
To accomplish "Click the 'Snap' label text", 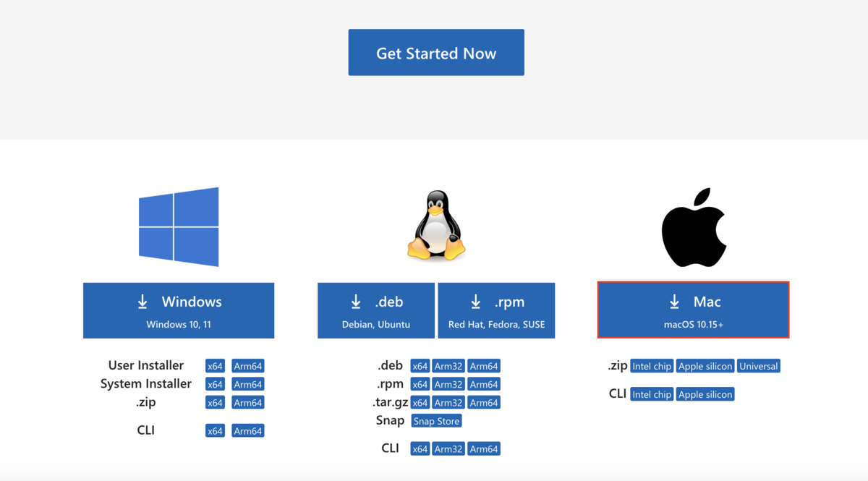I will coord(390,421).
